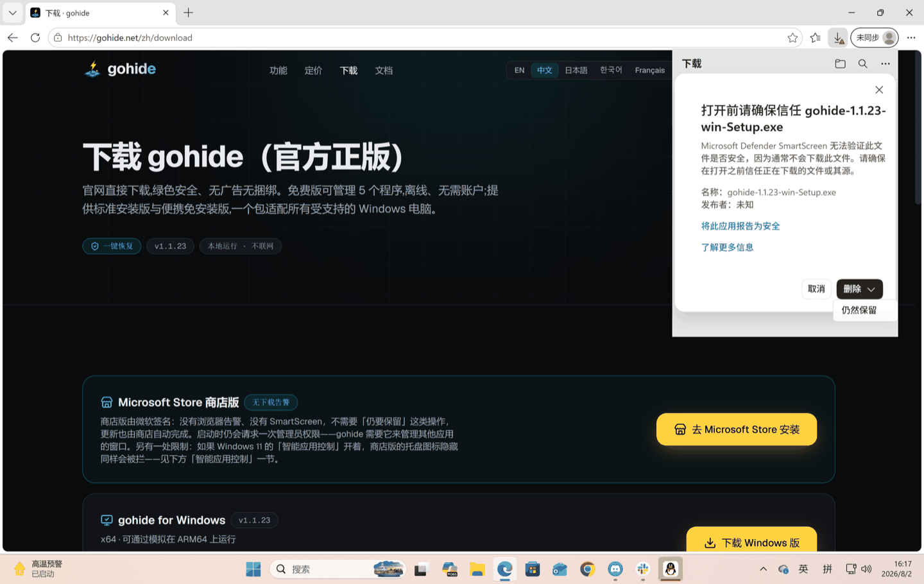Toggle the 拼 IME mode indicator
Image resolution: width=924 pixels, height=584 pixels.
coord(828,569)
